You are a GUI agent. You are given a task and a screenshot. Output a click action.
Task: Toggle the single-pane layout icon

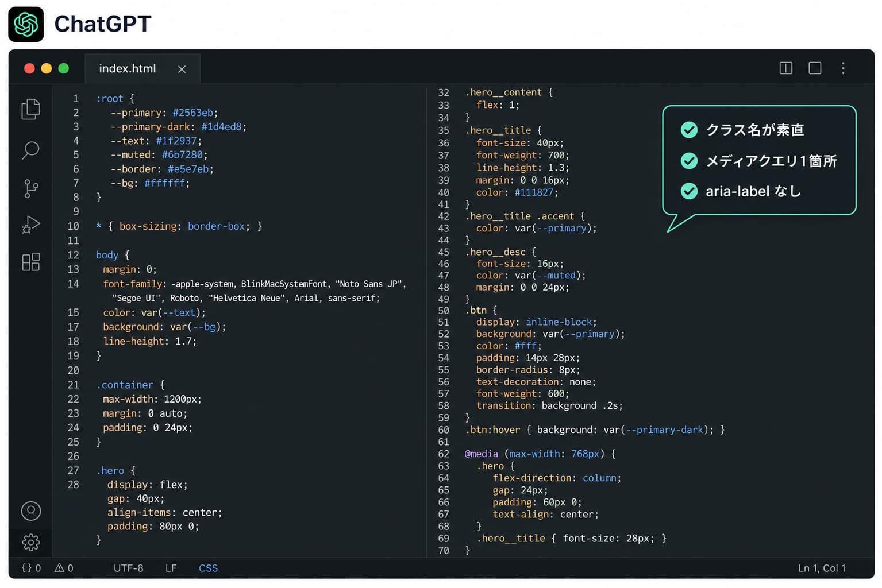point(814,68)
